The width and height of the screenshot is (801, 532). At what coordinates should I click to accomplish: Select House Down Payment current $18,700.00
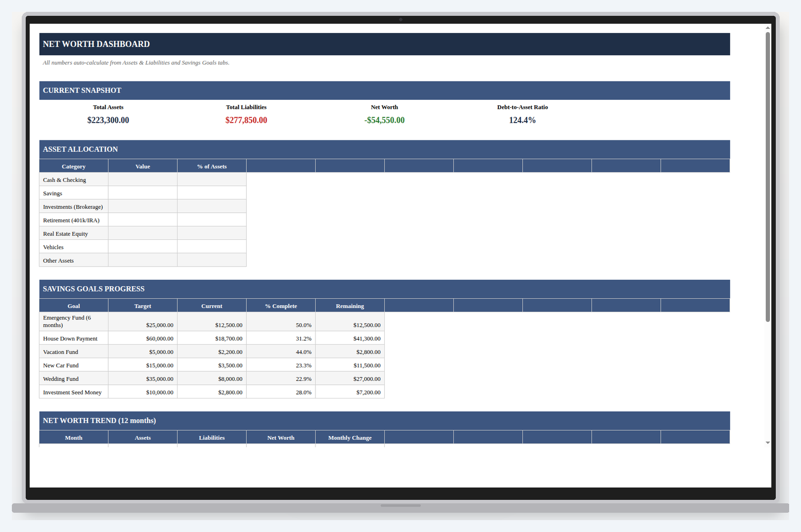[x=212, y=338]
